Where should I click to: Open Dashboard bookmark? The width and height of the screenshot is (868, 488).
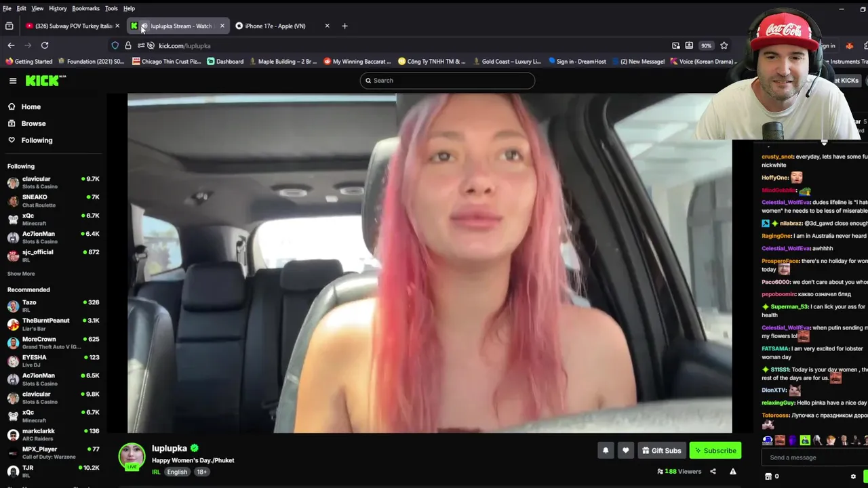[225, 62]
